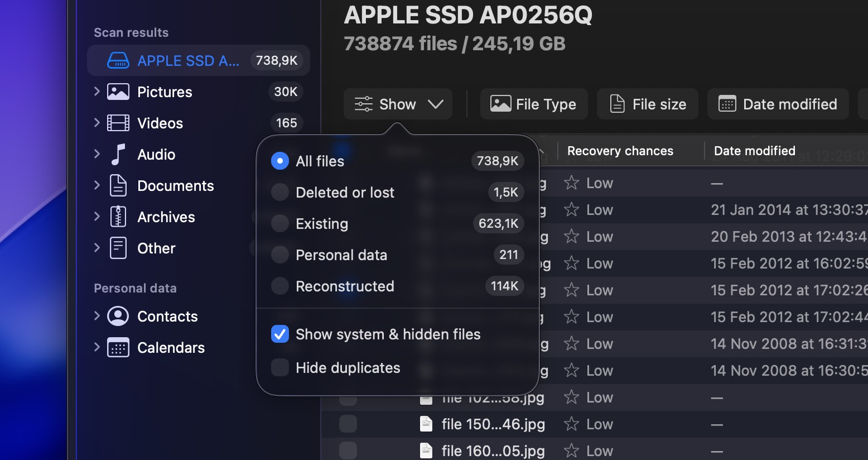The image size is (868, 460).
Task: Click the Calendars icon
Action: coord(118,347)
